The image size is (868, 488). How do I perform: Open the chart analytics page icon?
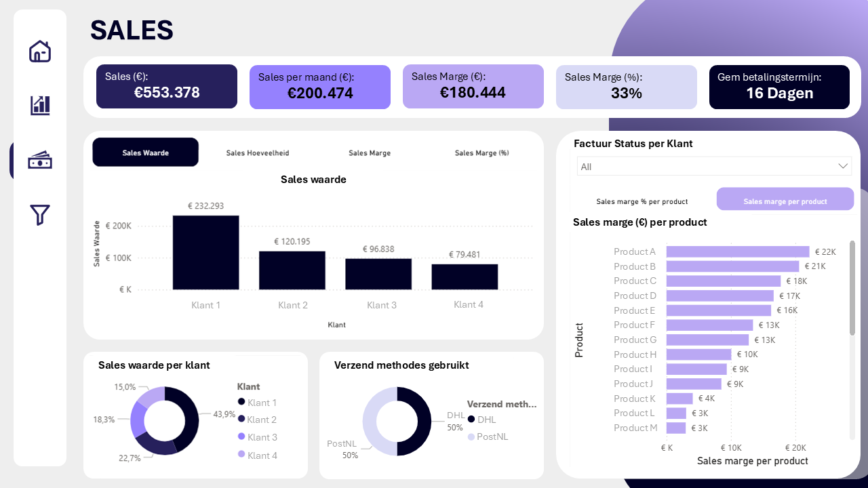[x=40, y=105]
